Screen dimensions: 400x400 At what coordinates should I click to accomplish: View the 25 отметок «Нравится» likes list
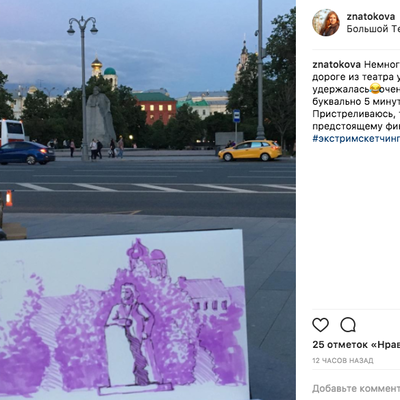(x=356, y=344)
